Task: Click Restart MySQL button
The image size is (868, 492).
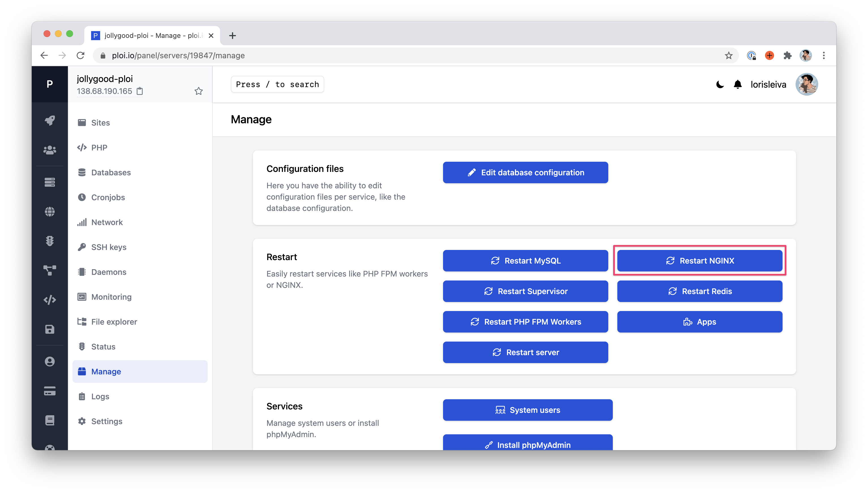Action: pyautogui.click(x=525, y=261)
